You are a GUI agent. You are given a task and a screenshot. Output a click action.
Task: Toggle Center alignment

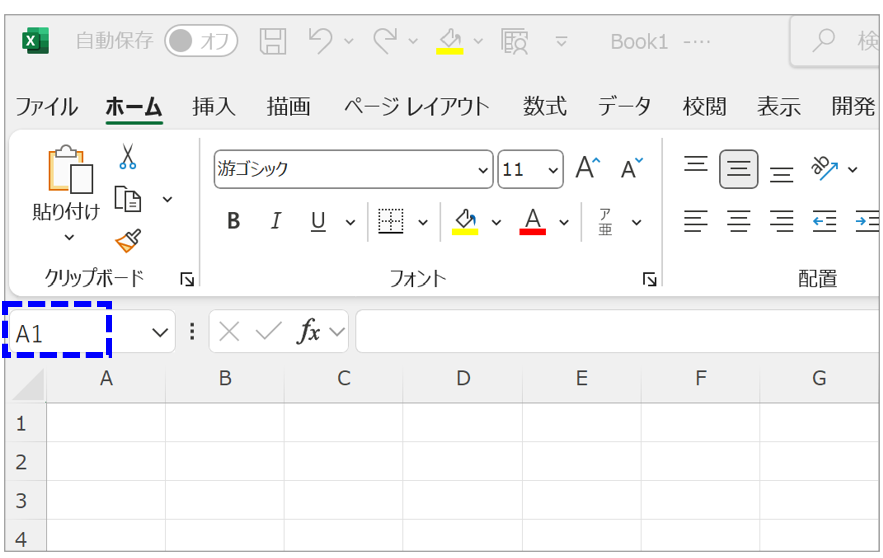point(739,221)
